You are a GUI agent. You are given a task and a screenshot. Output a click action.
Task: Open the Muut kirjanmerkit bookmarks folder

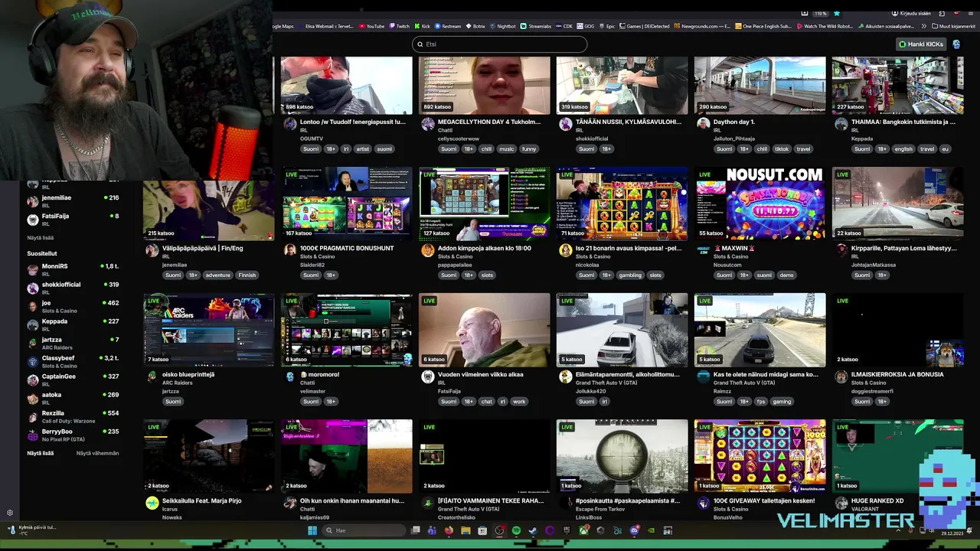955,26
